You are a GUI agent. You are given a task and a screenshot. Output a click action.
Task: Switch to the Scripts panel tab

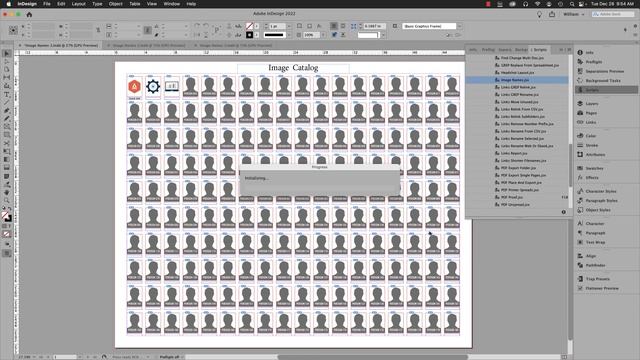click(x=540, y=49)
